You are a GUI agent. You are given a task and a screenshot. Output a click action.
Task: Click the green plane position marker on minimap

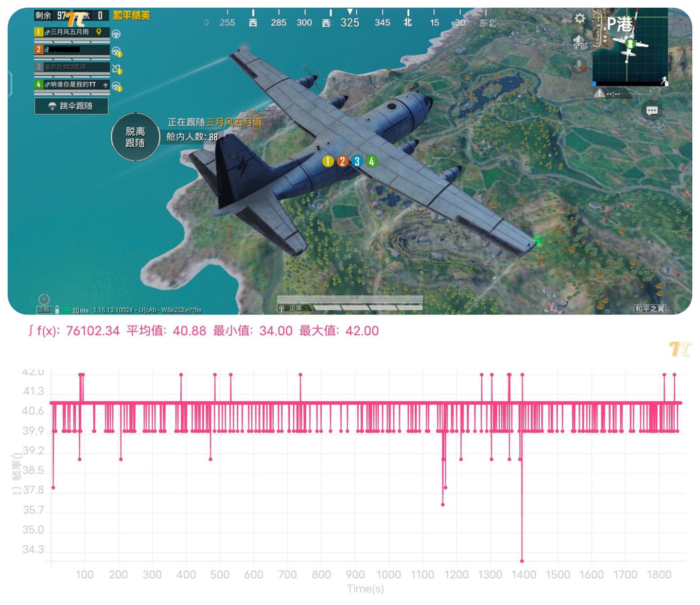(x=630, y=44)
